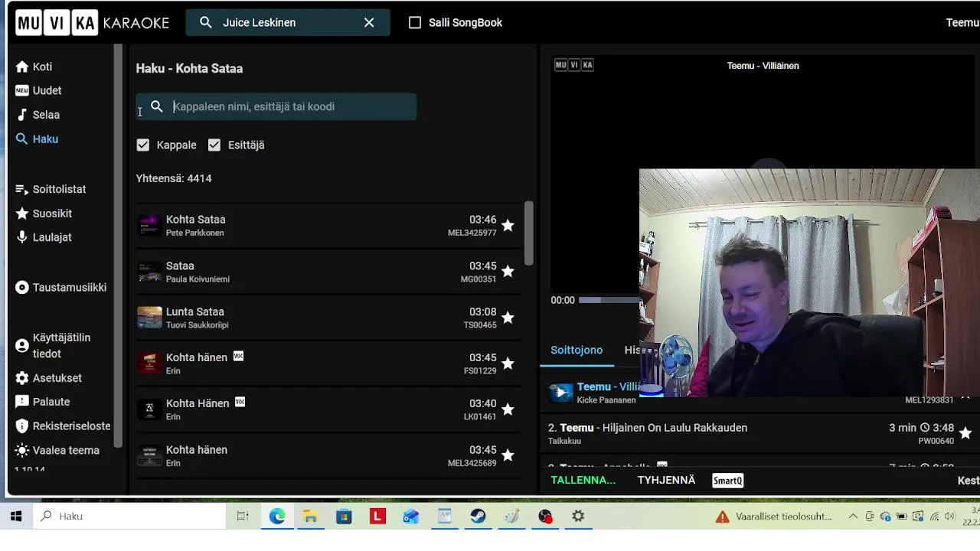Play the Teemu Villiäinen queue item
The height and width of the screenshot is (551, 980).
pyautogui.click(x=560, y=393)
